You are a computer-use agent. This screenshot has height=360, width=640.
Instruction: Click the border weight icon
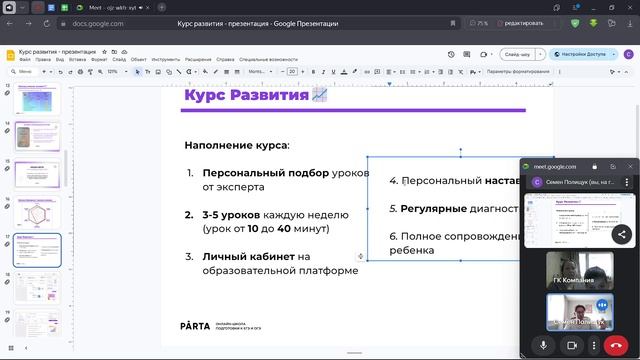pos(226,72)
